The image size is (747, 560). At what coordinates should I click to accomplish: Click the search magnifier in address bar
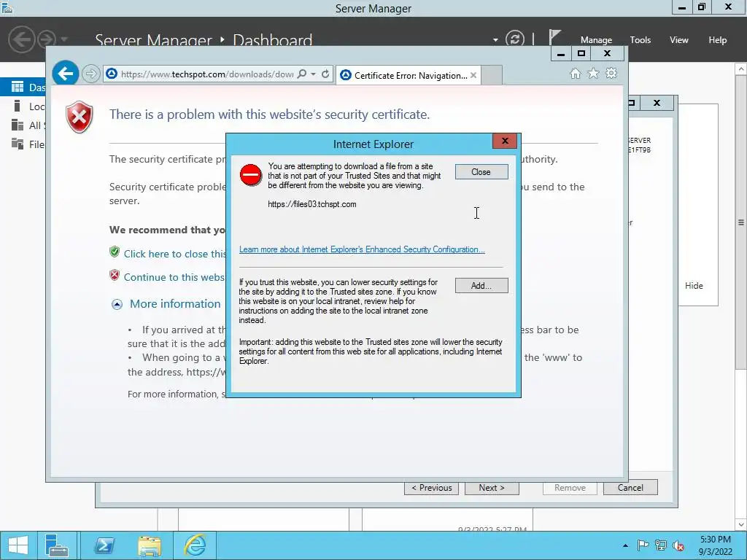(x=302, y=74)
